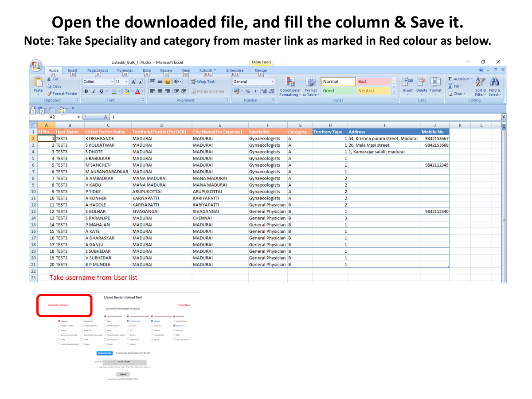Expand the Calibri font name dropdown

[x=112, y=82]
